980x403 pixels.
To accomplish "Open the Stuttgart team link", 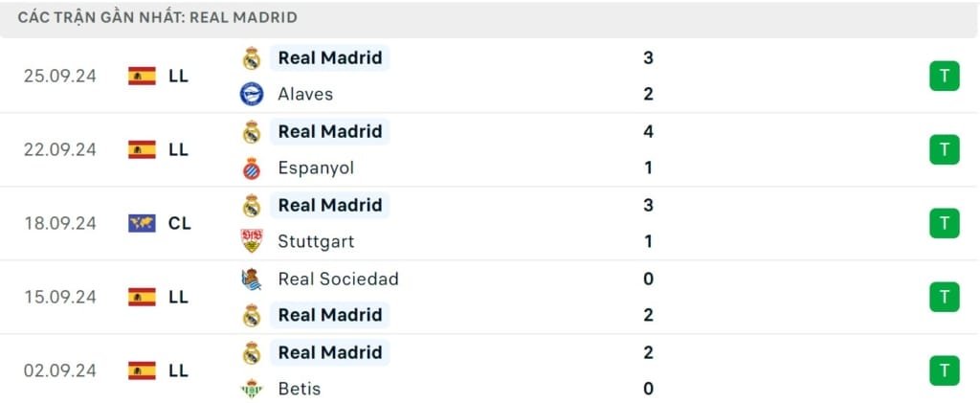I will point(314,241).
